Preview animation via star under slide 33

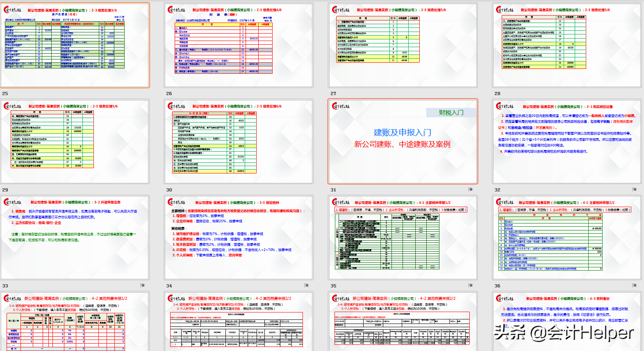(143, 285)
